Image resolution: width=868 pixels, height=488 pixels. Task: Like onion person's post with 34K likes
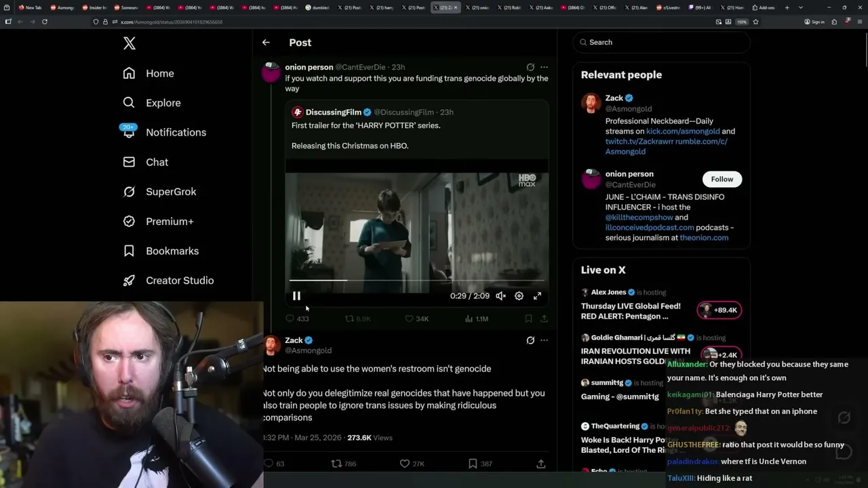coord(416,319)
